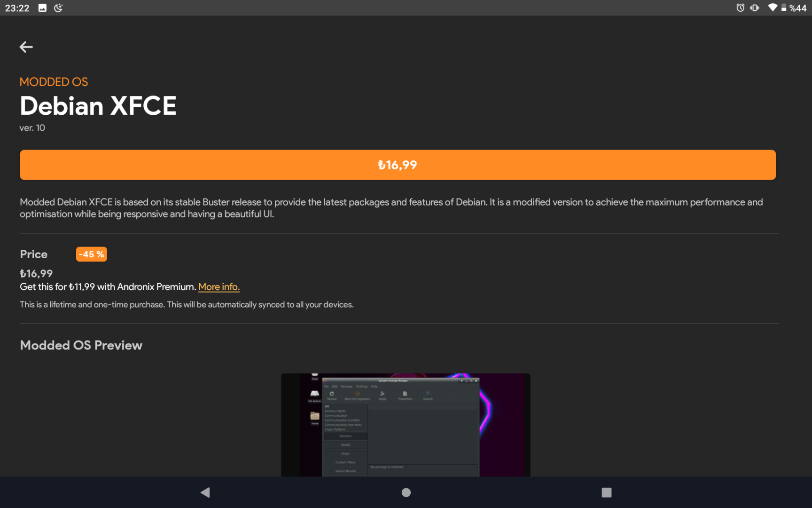Image resolution: width=812 pixels, height=508 pixels.
Task: Tap the "Get this for ₺11,99" premium offer text
Action: 108,287
